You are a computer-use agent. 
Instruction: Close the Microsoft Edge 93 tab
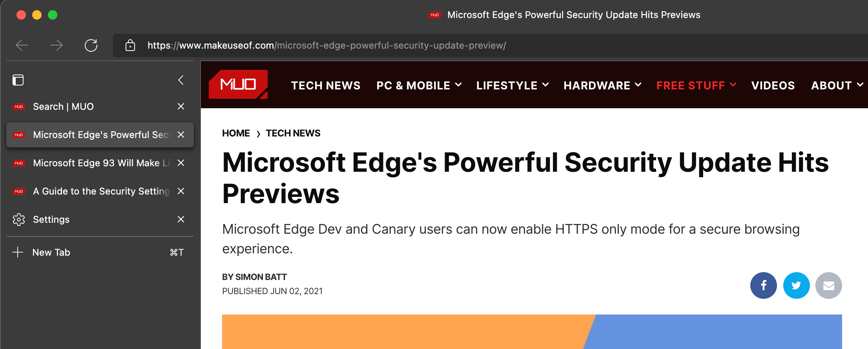[181, 163]
